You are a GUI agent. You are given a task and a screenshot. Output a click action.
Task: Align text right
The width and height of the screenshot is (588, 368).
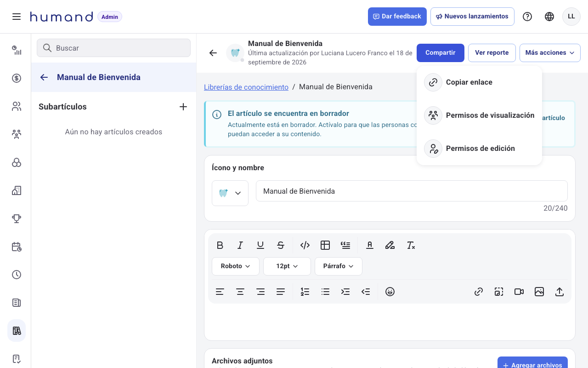pos(260,292)
